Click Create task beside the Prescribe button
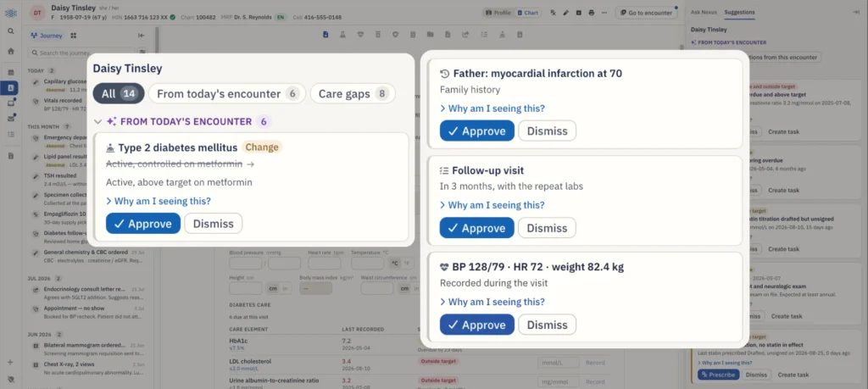The image size is (868, 389). pyautogui.click(x=793, y=375)
